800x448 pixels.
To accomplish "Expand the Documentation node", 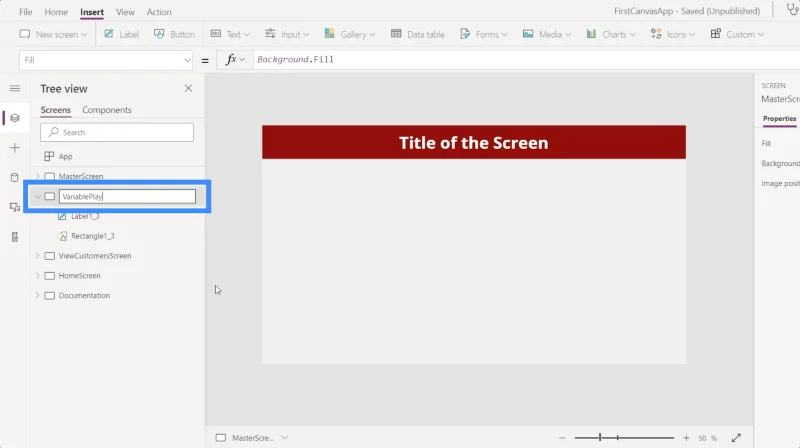I will pyautogui.click(x=37, y=295).
